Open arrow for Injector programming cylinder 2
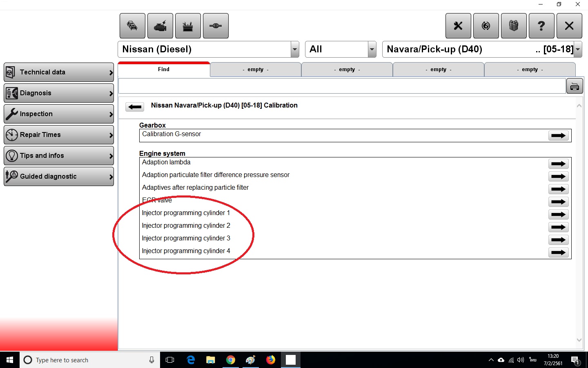 point(559,227)
